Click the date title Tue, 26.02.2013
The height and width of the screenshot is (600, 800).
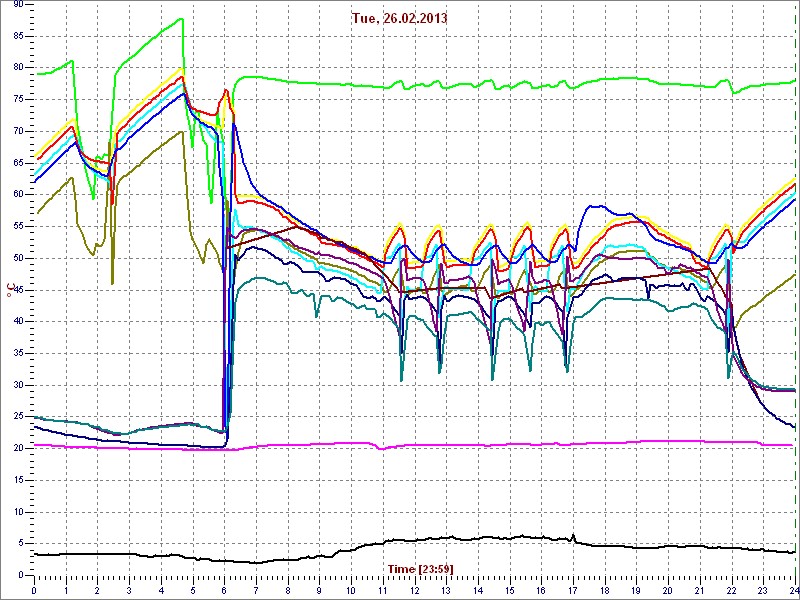point(399,19)
